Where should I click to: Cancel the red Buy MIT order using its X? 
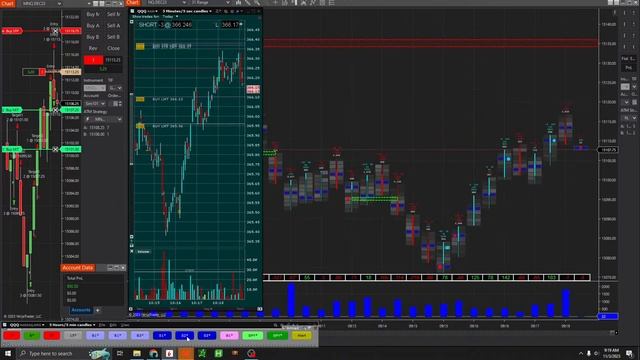pos(56,31)
